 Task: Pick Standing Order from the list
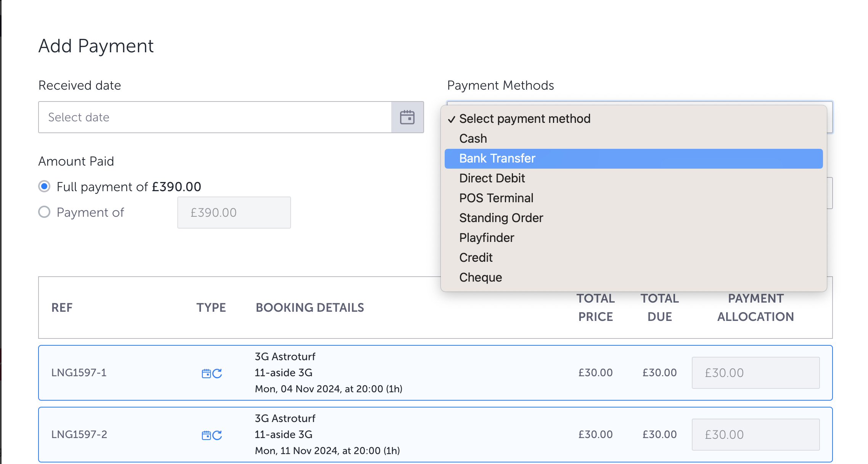tap(501, 218)
